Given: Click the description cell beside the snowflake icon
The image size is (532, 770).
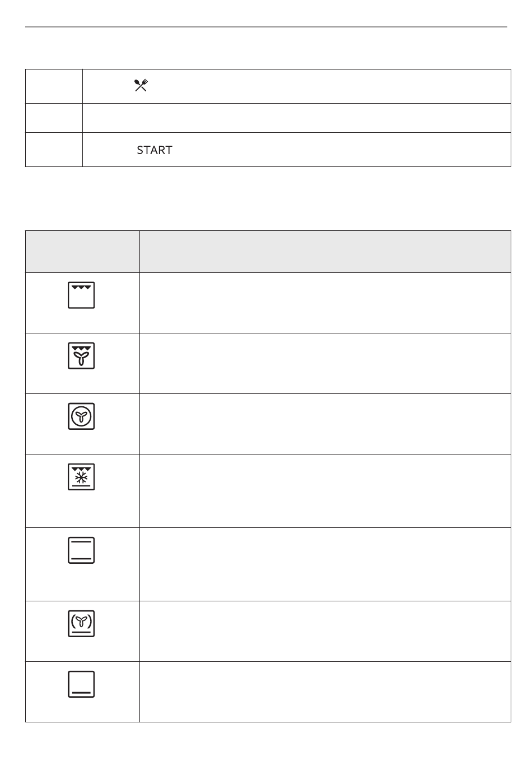Looking at the screenshot, I should tap(325, 491).
